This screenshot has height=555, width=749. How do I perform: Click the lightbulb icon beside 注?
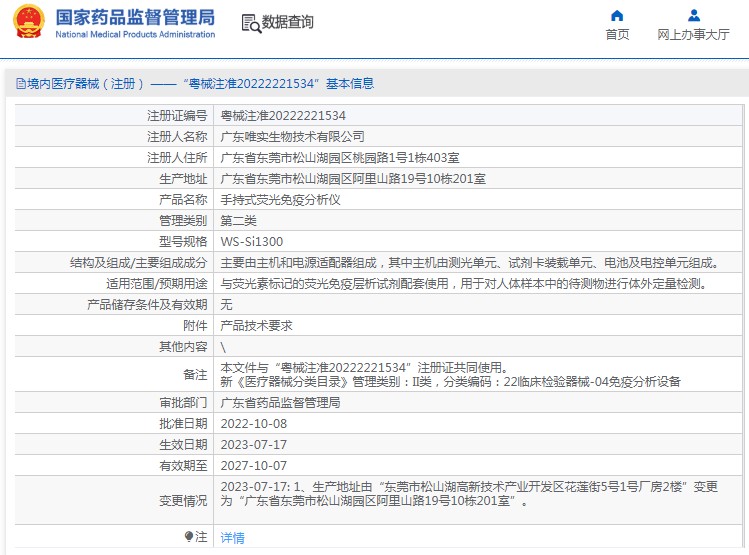coord(187,537)
